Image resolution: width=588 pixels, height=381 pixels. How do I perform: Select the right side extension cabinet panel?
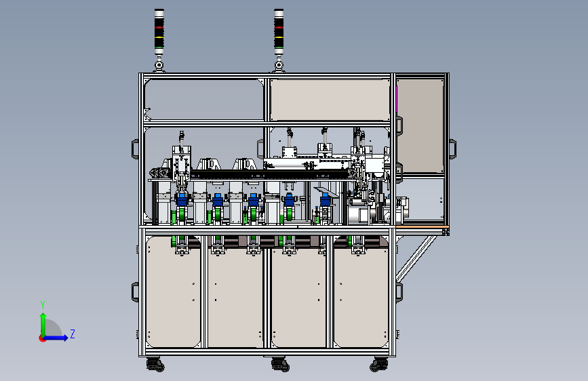[420, 125]
